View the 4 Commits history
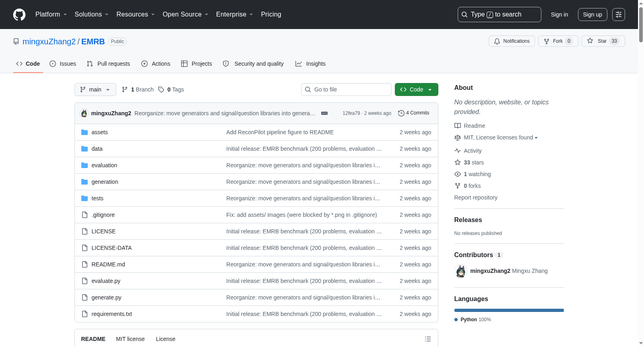Viewport: 644px width, 347px height. click(x=414, y=113)
